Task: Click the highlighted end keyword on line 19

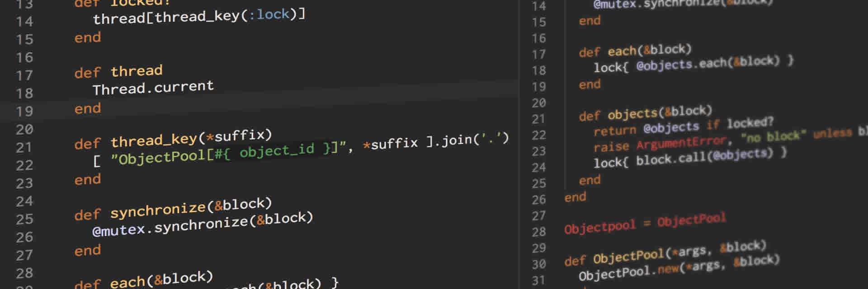Action: (88, 108)
